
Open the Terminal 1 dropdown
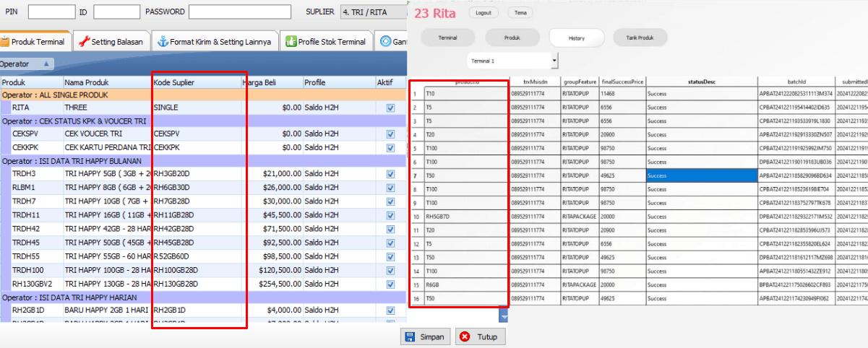(x=554, y=61)
